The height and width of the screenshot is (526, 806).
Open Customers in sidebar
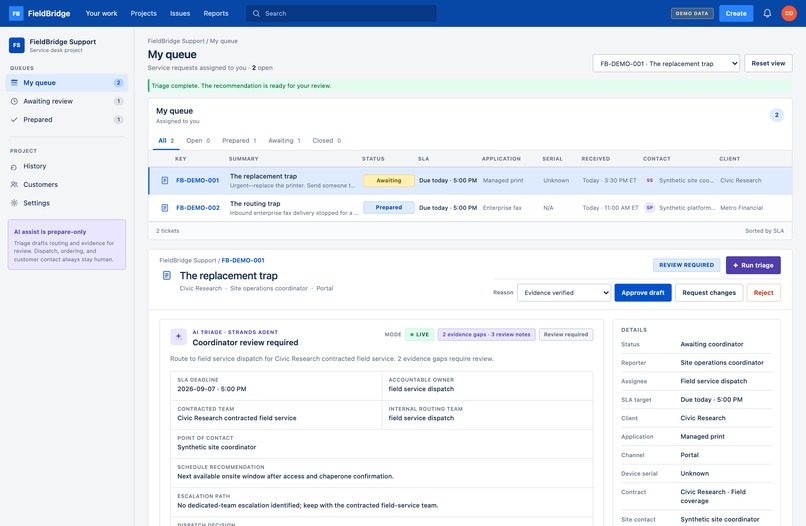(67, 185)
